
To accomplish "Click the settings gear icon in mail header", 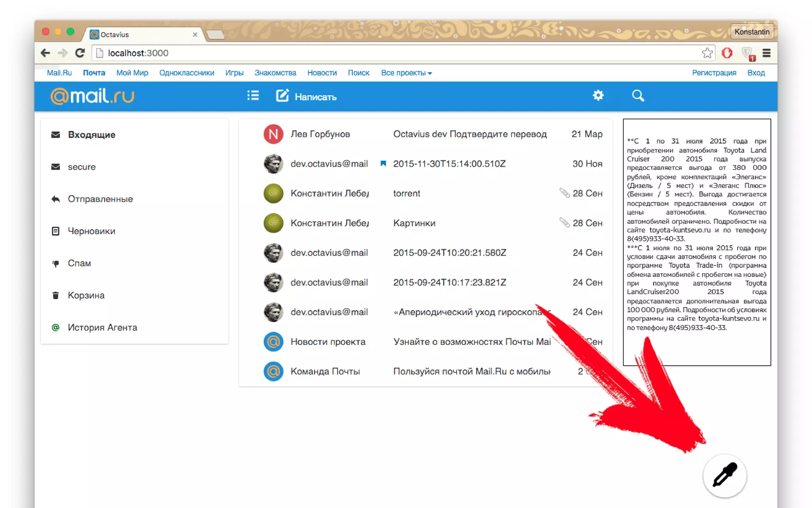I will click(598, 96).
